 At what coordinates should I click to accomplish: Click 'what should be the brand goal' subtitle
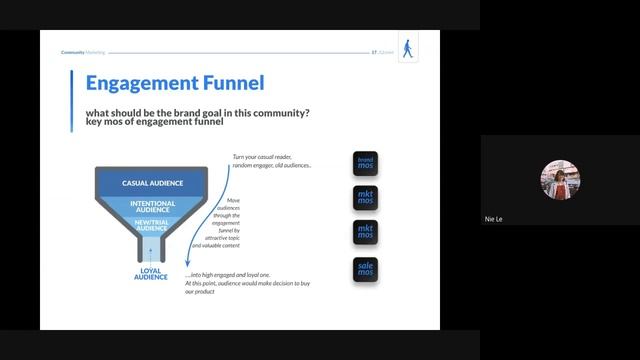pyautogui.click(x=198, y=113)
